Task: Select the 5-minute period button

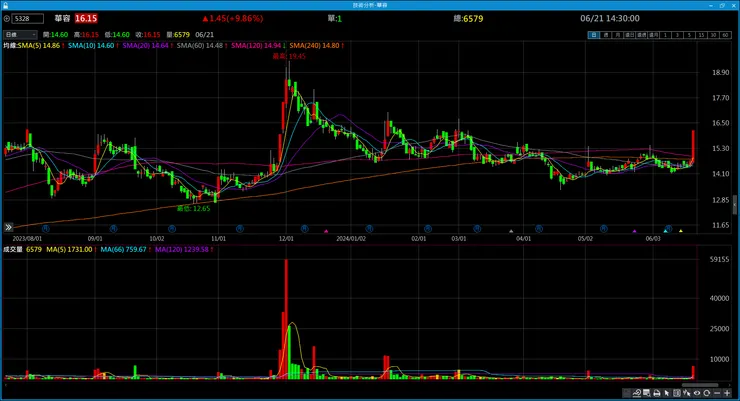Action: [690, 35]
